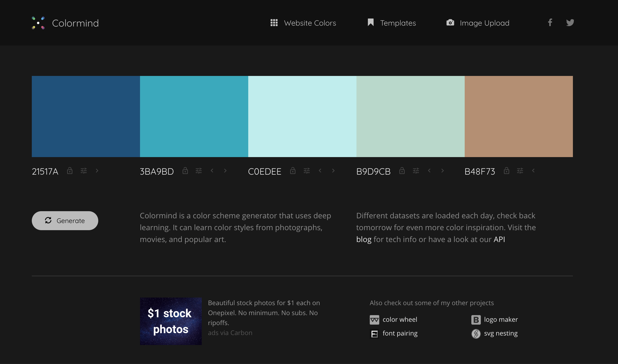The width and height of the screenshot is (618, 364).
Task: Click the bookmark icon beside Templates
Action: coord(370,22)
